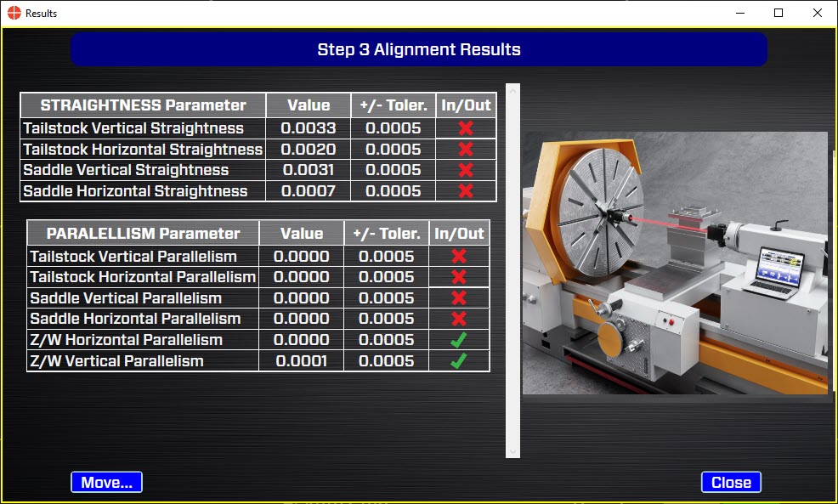Click red X for Tailstock Vertical Parallelism

tap(459, 256)
